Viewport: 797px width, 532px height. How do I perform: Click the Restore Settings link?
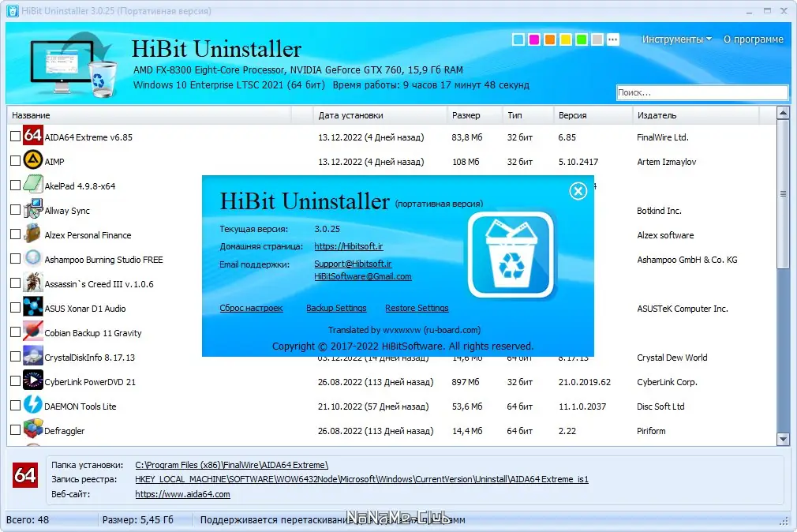pos(417,308)
